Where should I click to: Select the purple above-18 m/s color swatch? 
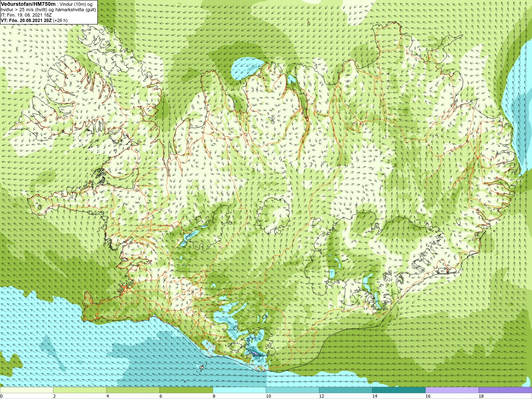pyautogui.click(x=505, y=390)
